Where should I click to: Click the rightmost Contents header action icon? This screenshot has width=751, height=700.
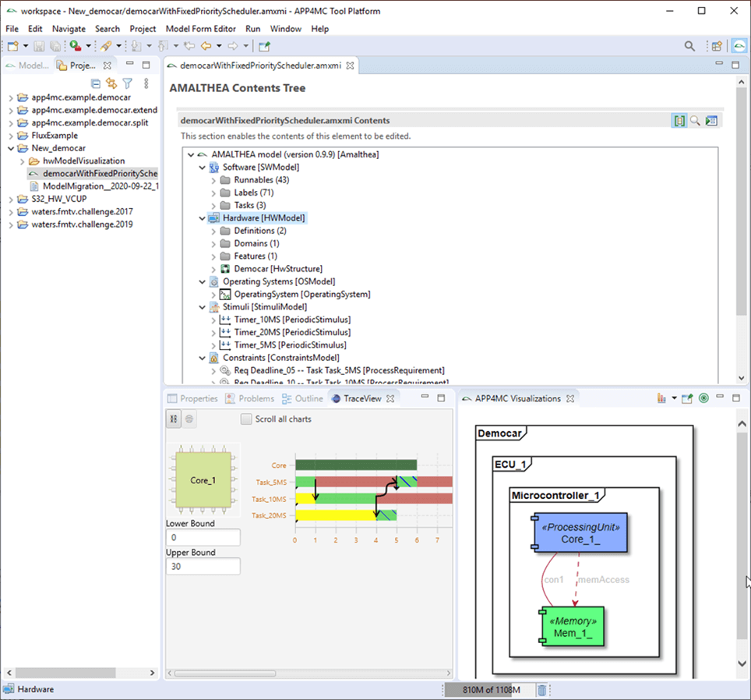pos(711,121)
